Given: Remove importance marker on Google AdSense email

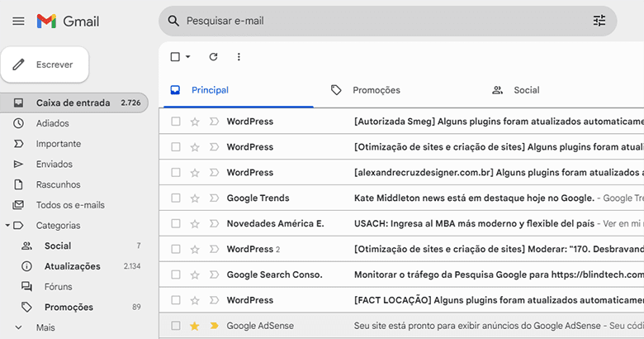Looking at the screenshot, I should point(214,326).
